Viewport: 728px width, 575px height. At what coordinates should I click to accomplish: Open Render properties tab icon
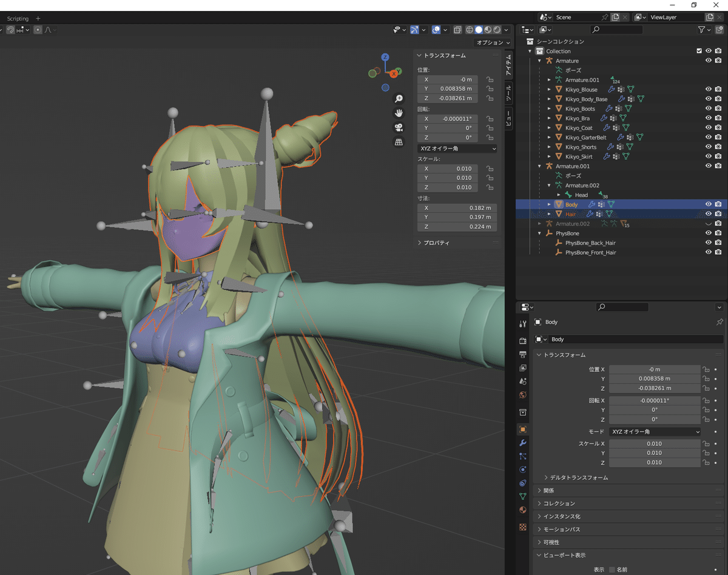point(523,341)
